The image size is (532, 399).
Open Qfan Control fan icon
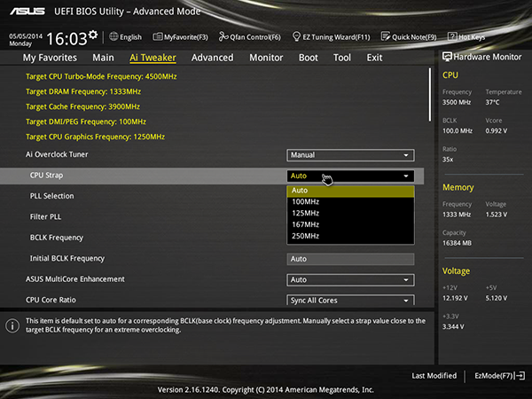(x=223, y=36)
